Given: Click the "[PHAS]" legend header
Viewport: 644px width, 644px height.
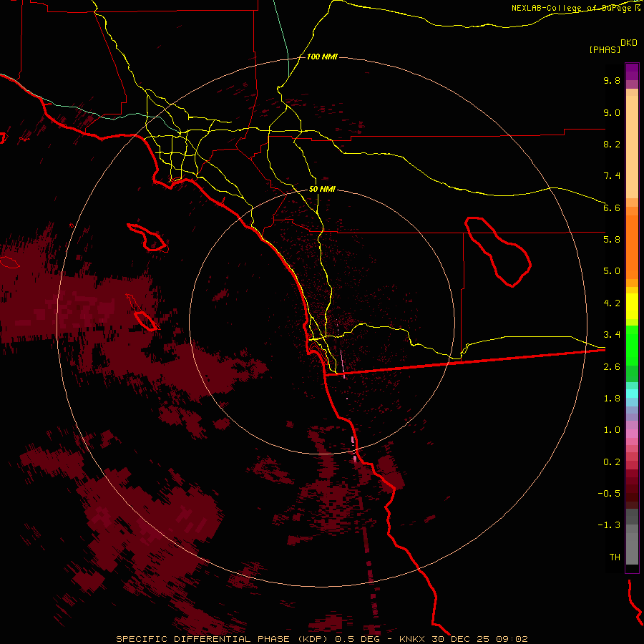Looking at the screenshot, I should point(605,50).
